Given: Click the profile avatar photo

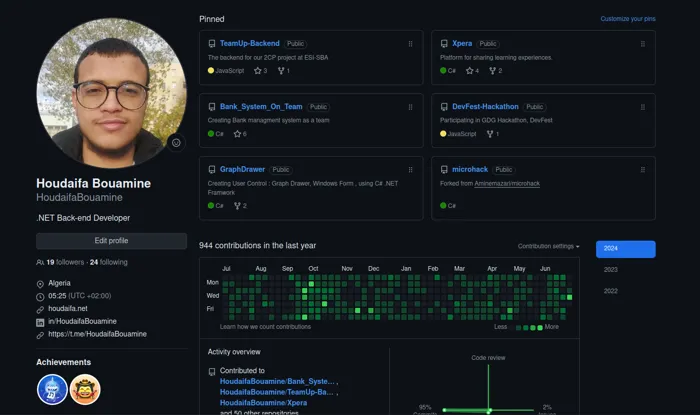Looking at the screenshot, I should click(111, 93).
